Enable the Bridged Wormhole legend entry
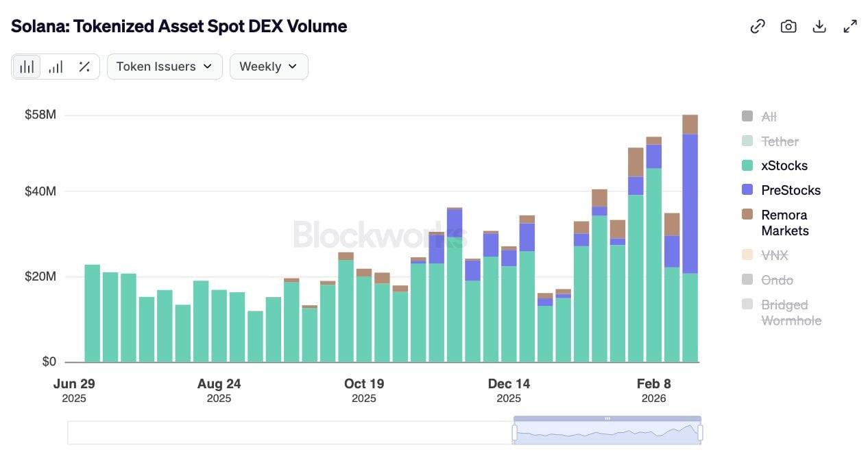This screenshot has height=461, width=868. pyautogui.click(x=791, y=312)
